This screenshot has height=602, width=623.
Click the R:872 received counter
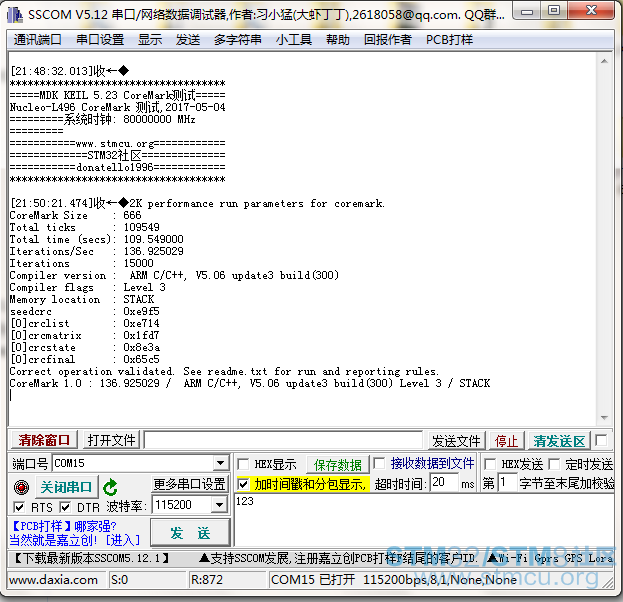tap(207, 580)
